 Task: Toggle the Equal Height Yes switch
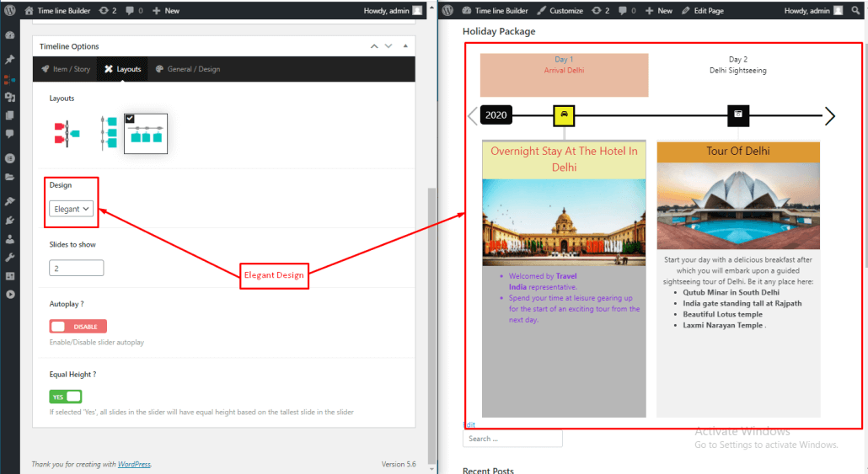[x=66, y=396]
